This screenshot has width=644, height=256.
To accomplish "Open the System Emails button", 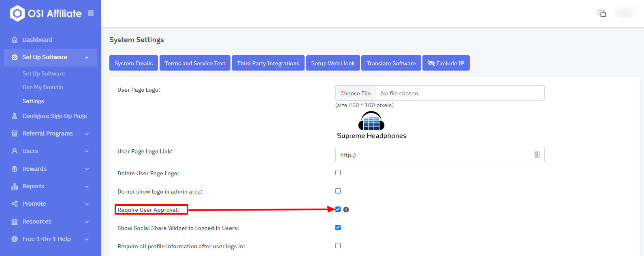I will (x=134, y=63).
